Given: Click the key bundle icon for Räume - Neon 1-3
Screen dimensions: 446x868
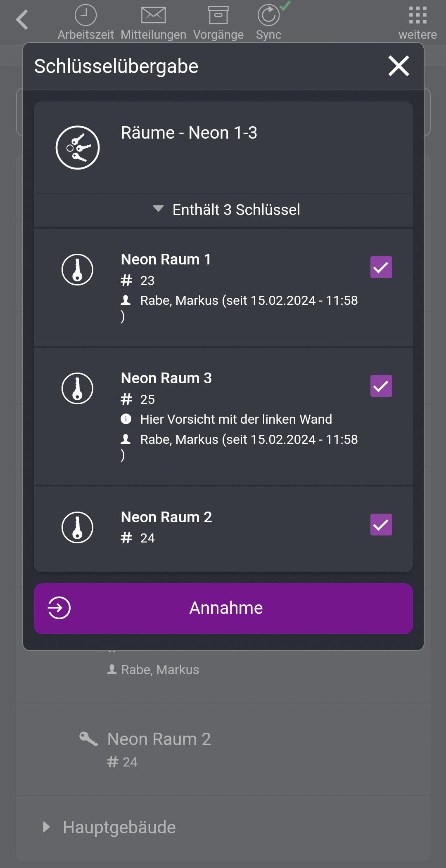Looking at the screenshot, I should point(77,147).
